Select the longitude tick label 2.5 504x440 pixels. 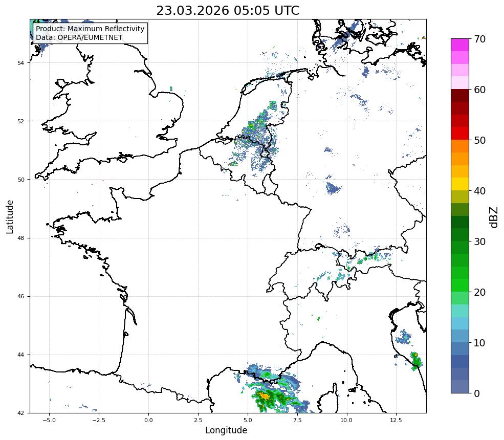tap(198, 420)
